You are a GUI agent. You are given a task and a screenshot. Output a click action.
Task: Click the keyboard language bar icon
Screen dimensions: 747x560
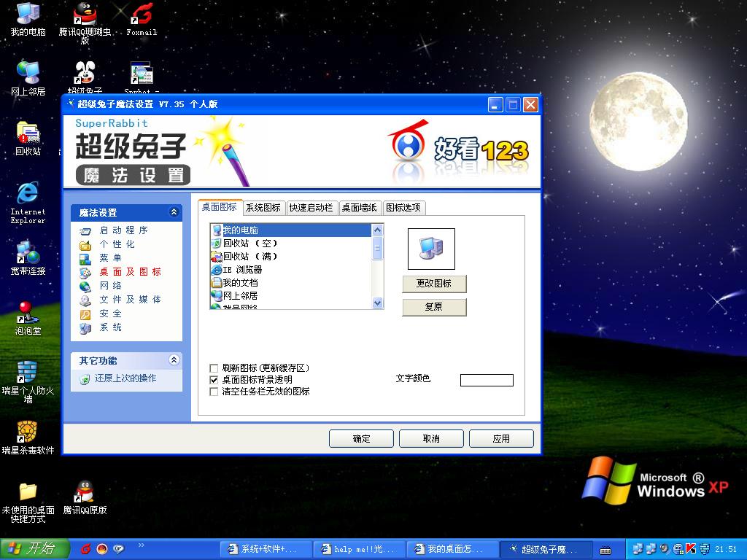point(605,551)
